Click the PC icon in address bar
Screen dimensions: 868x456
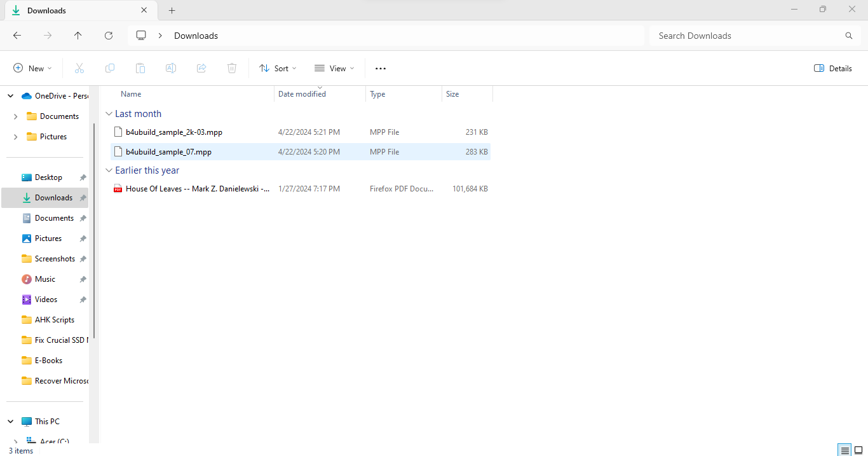(x=141, y=36)
